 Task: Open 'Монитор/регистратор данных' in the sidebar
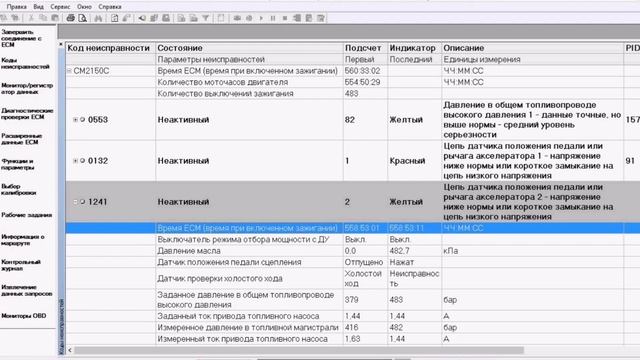(x=27, y=89)
